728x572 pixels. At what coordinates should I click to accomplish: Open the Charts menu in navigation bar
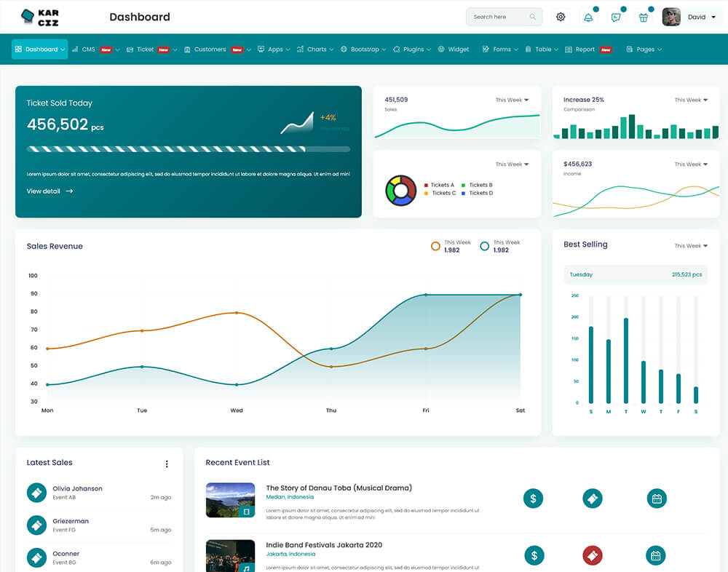click(317, 49)
